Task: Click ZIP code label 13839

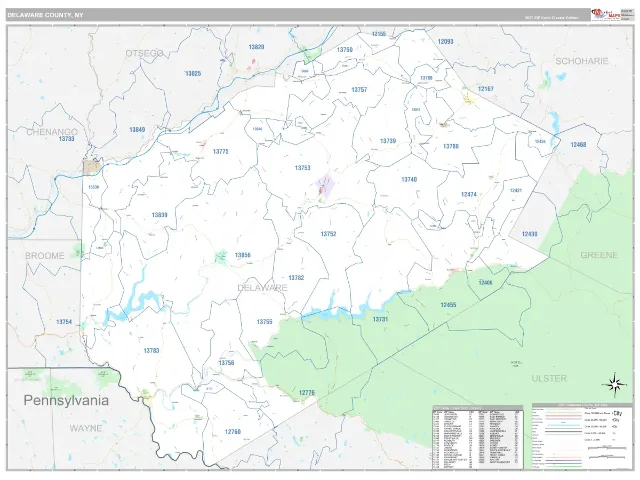Action: pos(159,215)
